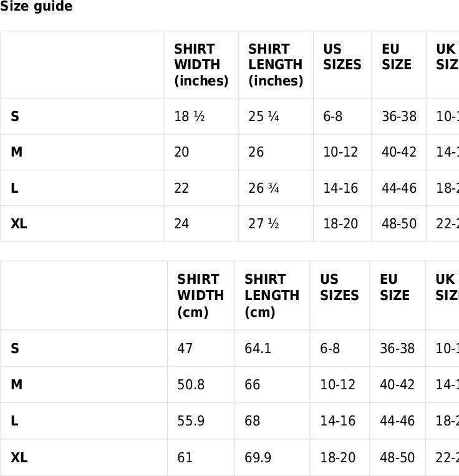Click the 27 ½ length value
The height and width of the screenshot is (476, 459).
(264, 224)
